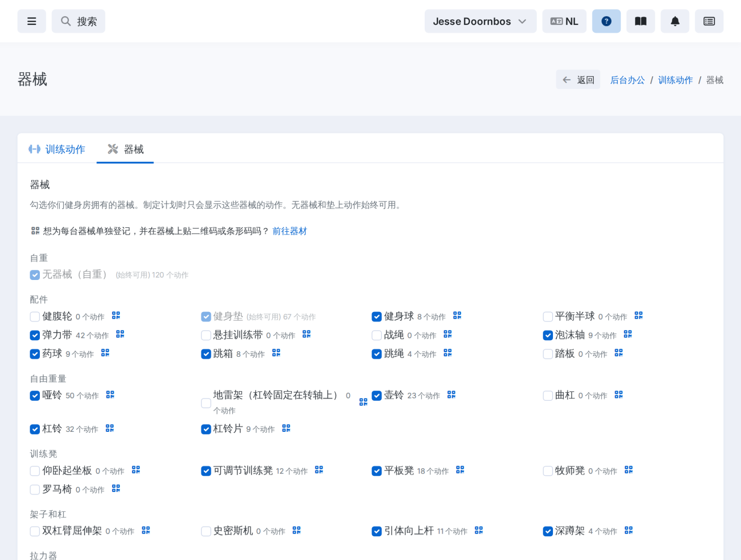Click the 搜索 search field
741x560 pixels.
click(78, 21)
